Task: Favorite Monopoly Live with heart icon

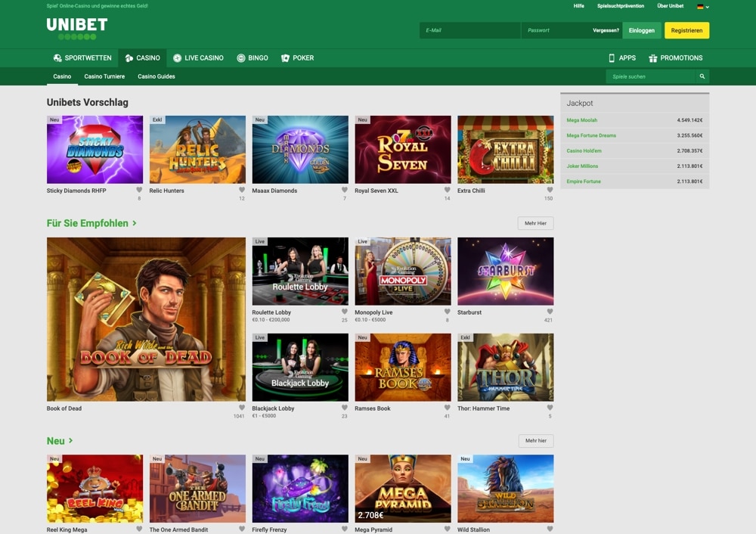Action: tap(448, 312)
